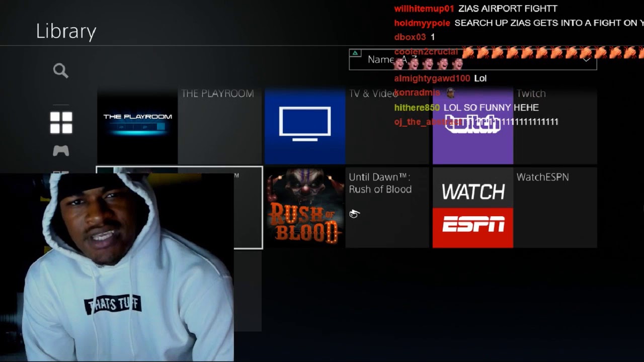Open the Library search icon

click(61, 71)
